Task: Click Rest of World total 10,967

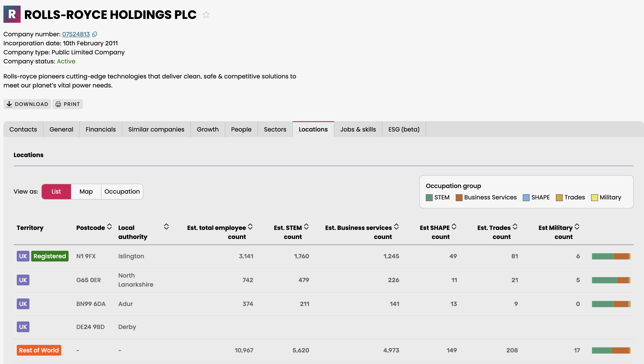Action: [x=244, y=350]
